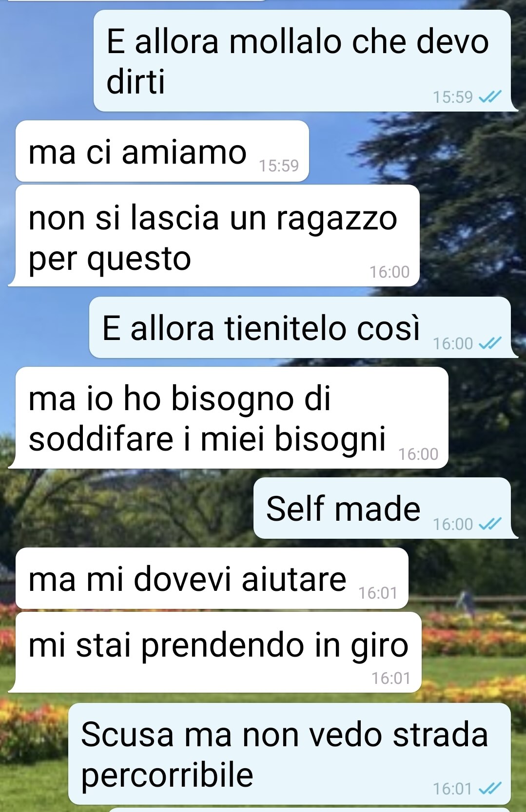Select the 'mi stai prendendo in giro' bubble
The height and width of the screenshot is (812, 526).
pos(218,652)
